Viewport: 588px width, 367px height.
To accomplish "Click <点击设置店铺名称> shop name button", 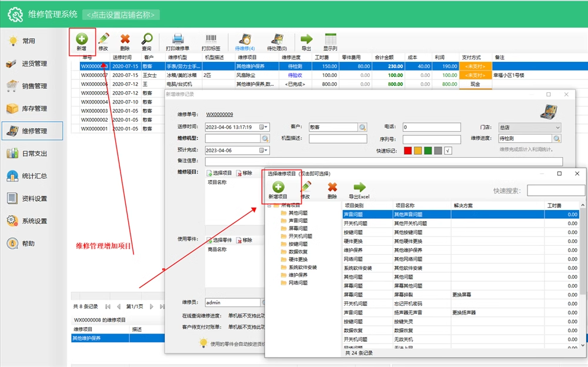I will point(121,15).
